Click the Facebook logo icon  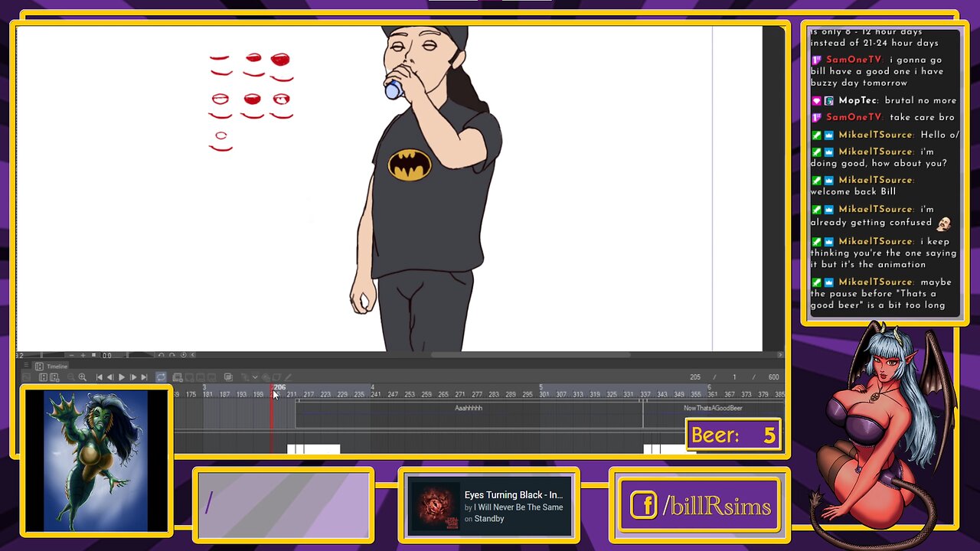644,506
